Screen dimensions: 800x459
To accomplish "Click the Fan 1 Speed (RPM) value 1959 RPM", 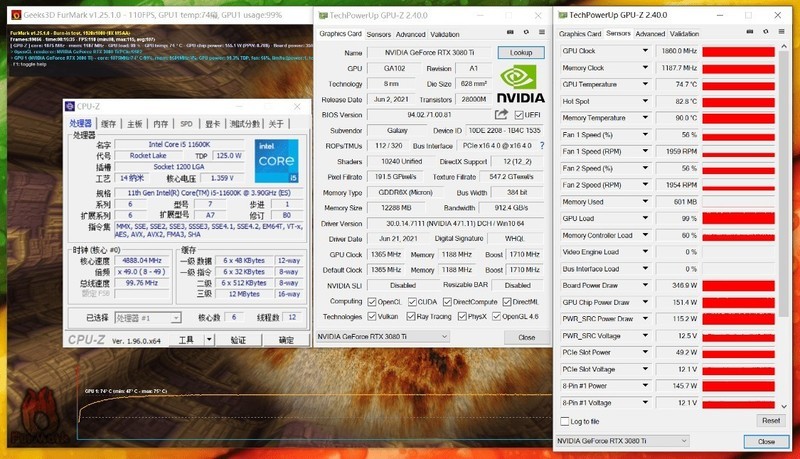I will 677,151.
